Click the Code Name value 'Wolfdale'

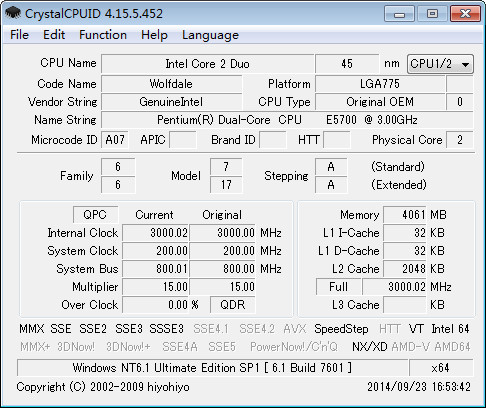[x=171, y=84]
